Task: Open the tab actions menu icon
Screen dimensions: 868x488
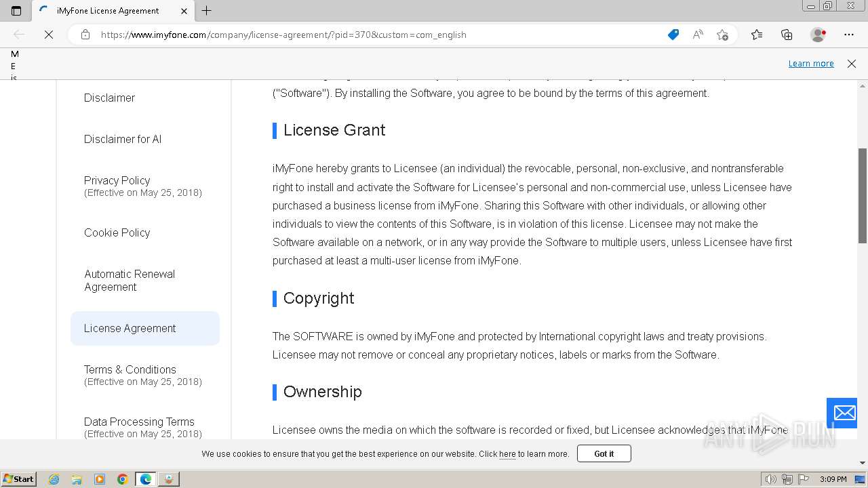Action: point(16,11)
